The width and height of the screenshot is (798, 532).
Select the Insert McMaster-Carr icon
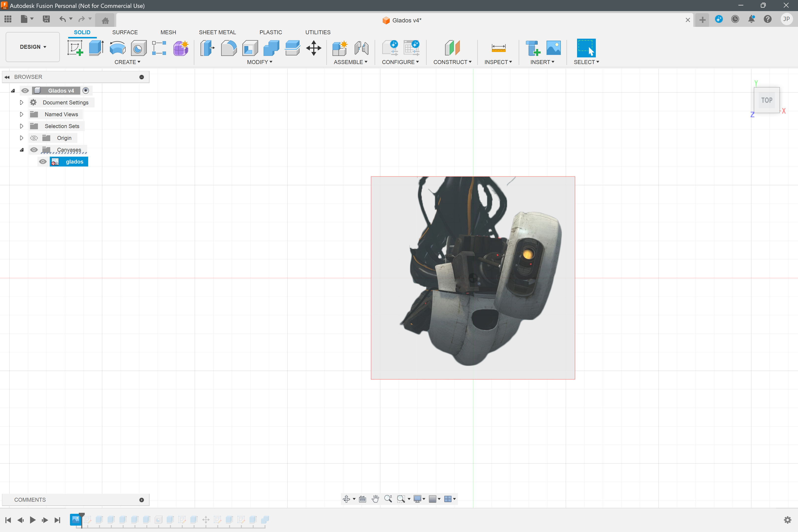532,48
